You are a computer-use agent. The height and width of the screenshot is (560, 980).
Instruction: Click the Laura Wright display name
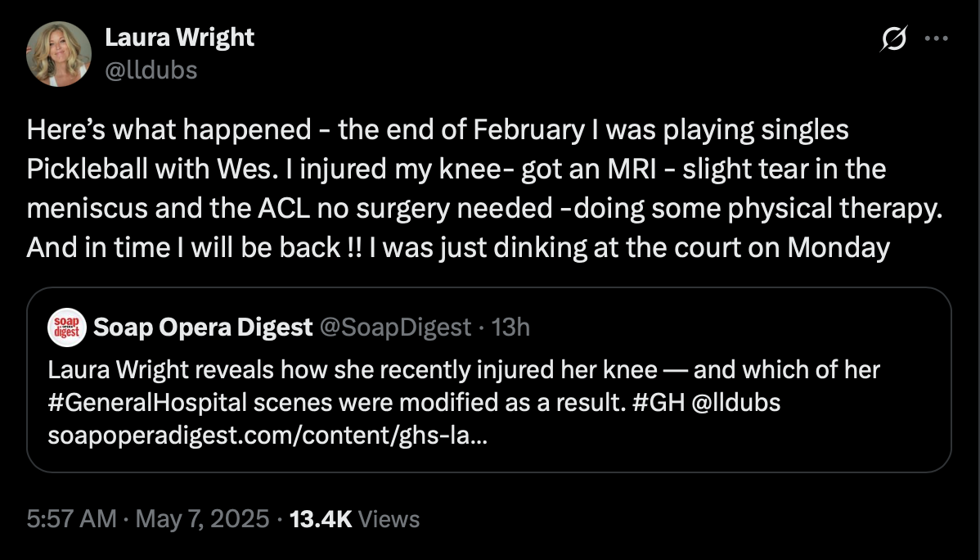[x=179, y=38]
